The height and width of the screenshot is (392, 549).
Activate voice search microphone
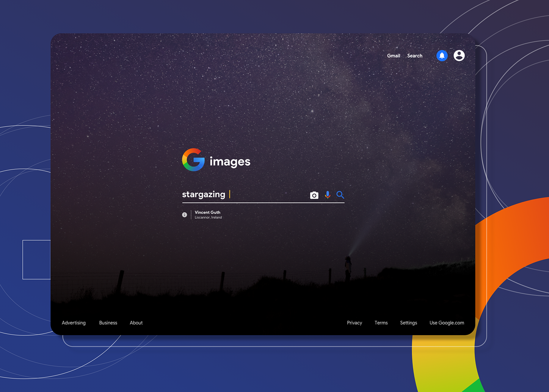pyautogui.click(x=327, y=195)
